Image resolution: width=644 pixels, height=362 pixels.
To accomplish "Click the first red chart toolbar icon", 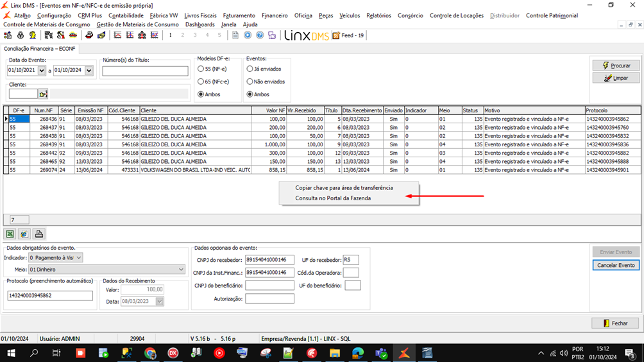I will coord(117,35).
